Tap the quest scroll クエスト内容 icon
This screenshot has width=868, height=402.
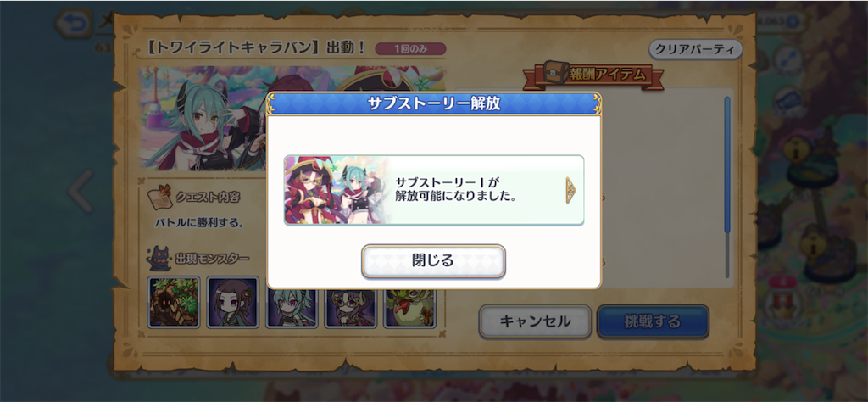[x=160, y=198]
